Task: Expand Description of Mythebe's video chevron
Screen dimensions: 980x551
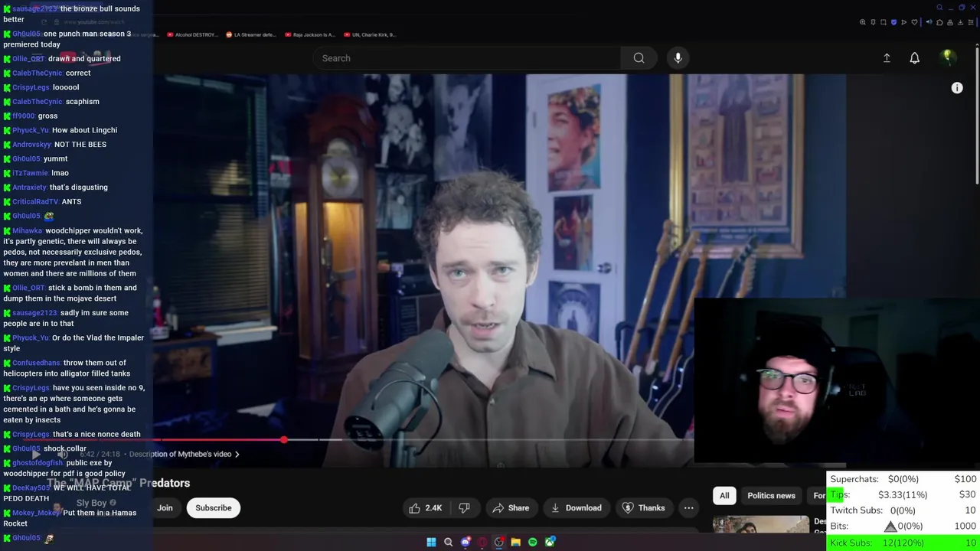Action: pos(237,454)
